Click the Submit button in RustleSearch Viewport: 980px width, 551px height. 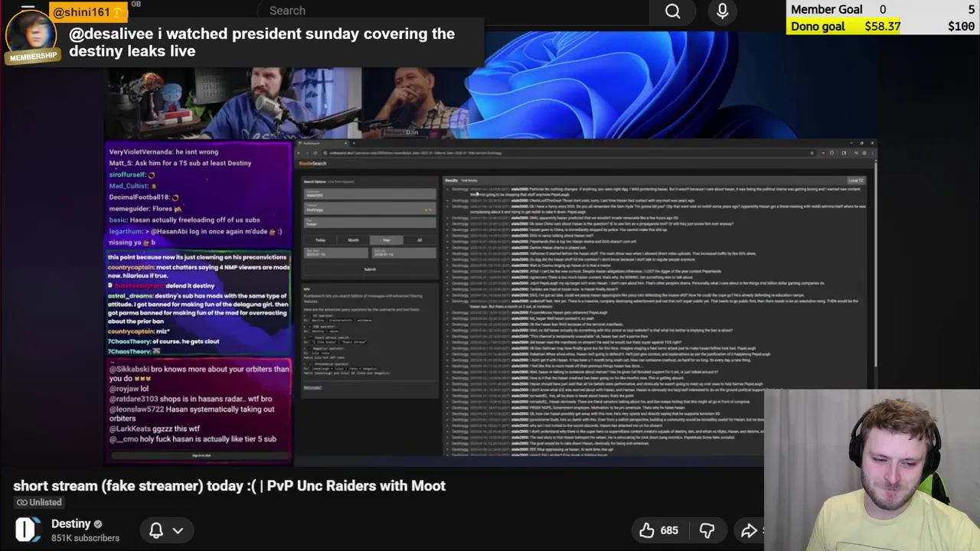coord(370,269)
